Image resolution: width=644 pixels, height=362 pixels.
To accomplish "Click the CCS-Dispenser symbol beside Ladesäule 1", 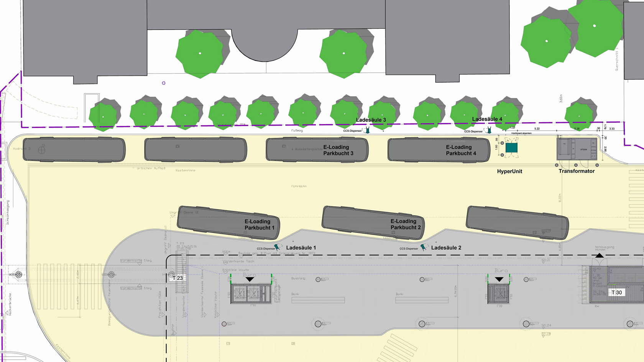I will pos(277,247).
